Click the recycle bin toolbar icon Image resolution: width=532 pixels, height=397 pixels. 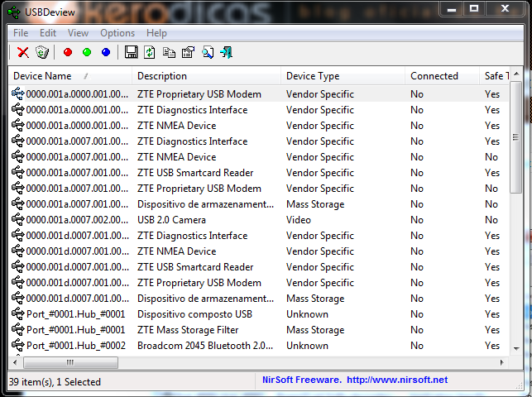(x=42, y=53)
